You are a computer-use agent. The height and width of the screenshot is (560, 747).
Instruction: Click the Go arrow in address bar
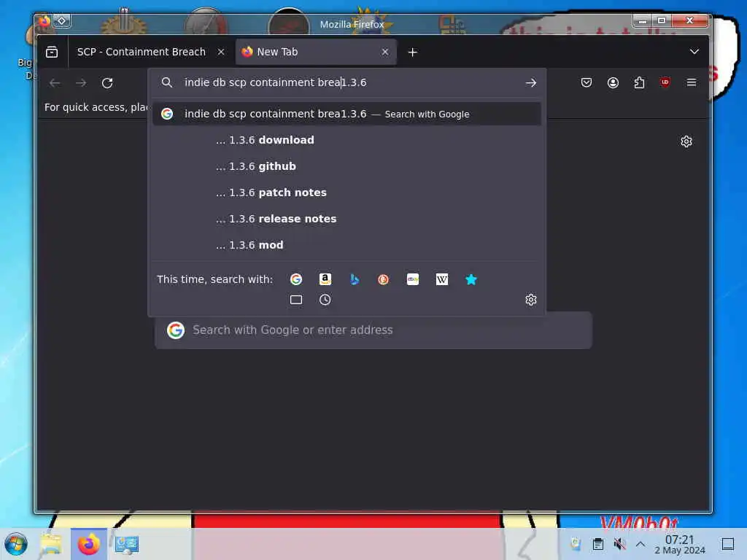pos(531,83)
